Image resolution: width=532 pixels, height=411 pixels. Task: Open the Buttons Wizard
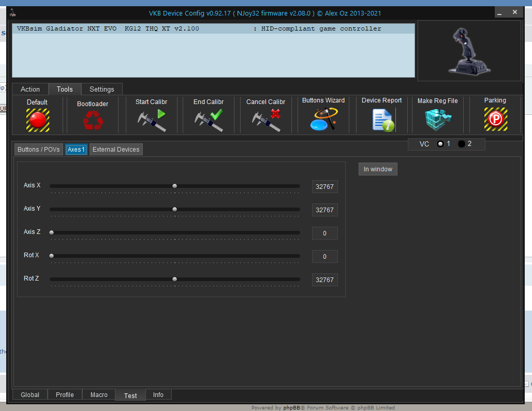click(x=323, y=120)
